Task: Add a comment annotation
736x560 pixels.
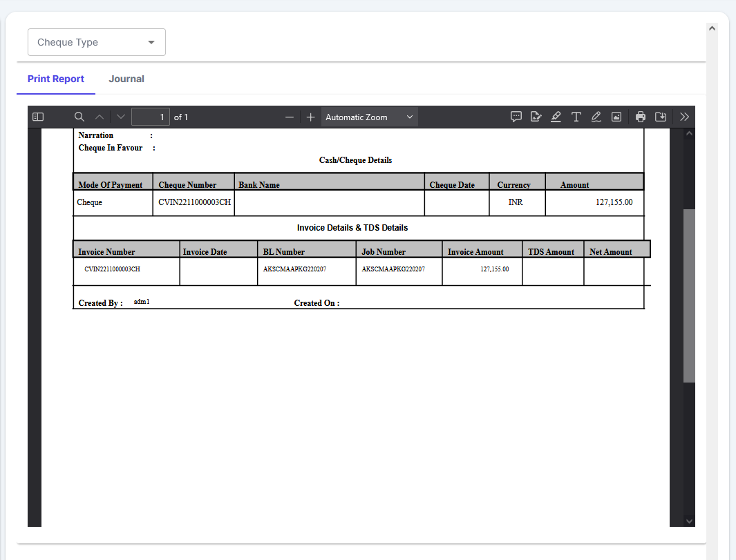Action: 516,117
